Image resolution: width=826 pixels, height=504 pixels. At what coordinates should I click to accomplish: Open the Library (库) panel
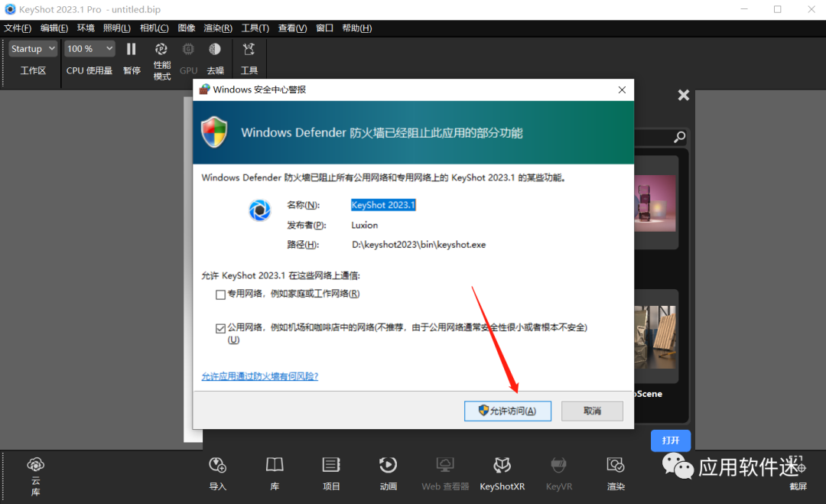point(274,470)
